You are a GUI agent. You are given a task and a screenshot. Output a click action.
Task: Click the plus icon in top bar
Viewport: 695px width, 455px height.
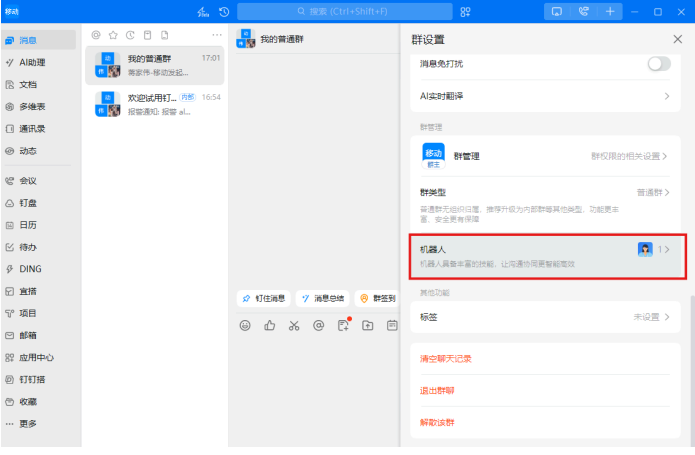[611, 12]
